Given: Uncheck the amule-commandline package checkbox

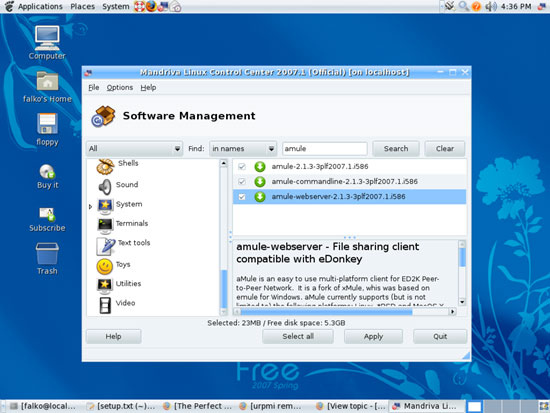Looking at the screenshot, I should pyautogui.click(x=242, y=181).
